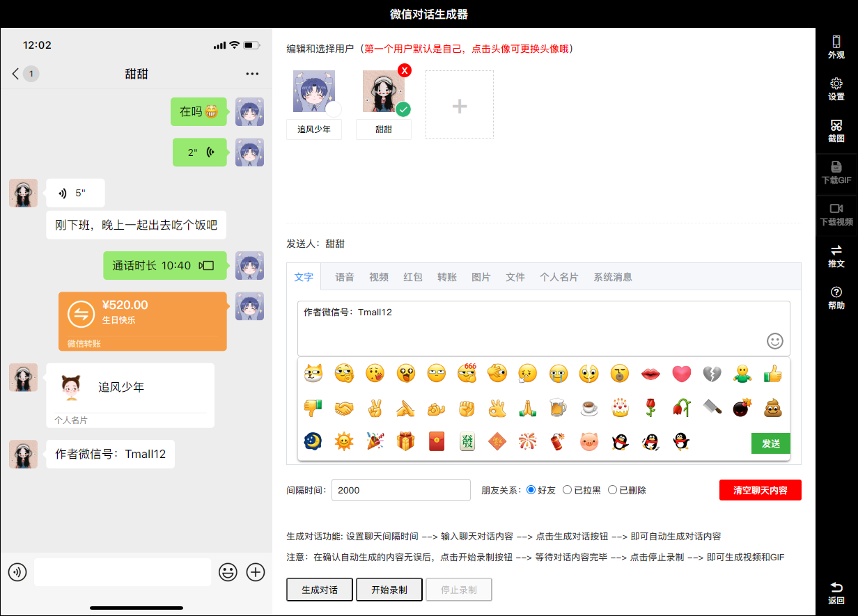Click the red heart emoji
This screenshot has width=858, height=616.
681,374
